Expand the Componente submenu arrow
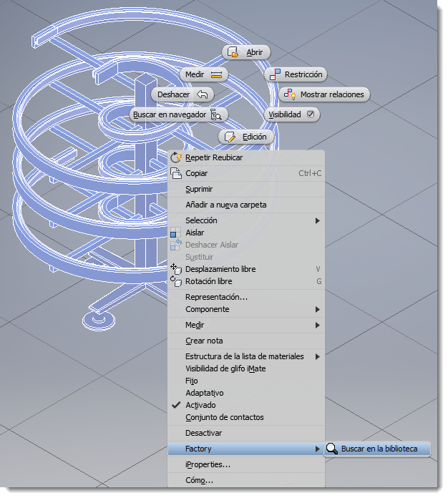This screenshot has height=498, width=448. [x=318, y=309]
